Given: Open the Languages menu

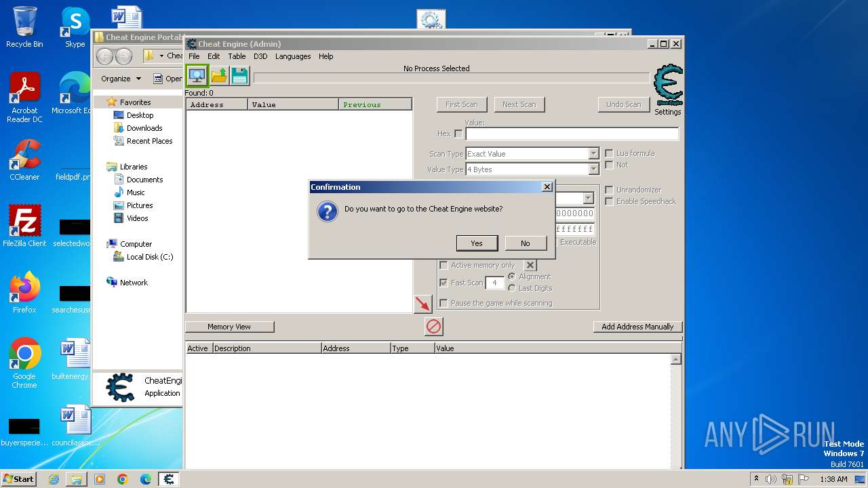Looking at the screenshot, I should pos(293,56).
